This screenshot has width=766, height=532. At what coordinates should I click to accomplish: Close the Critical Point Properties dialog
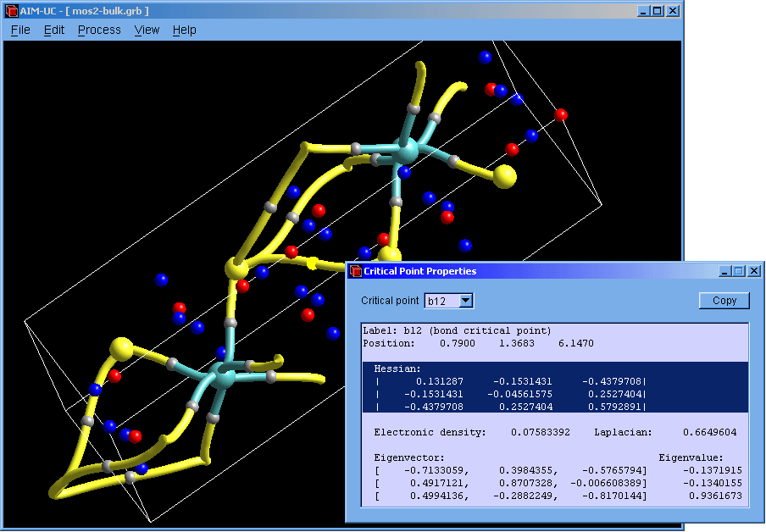pyautogui.click(x=753, y=271)
